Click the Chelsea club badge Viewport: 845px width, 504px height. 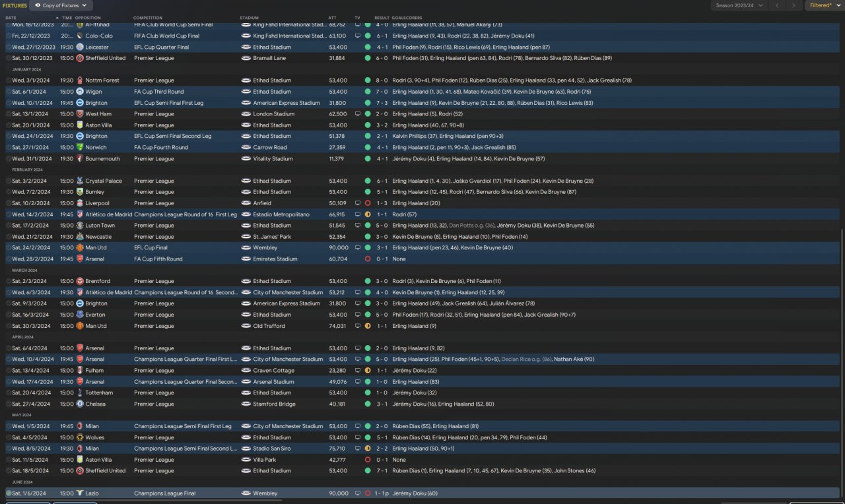79,404
